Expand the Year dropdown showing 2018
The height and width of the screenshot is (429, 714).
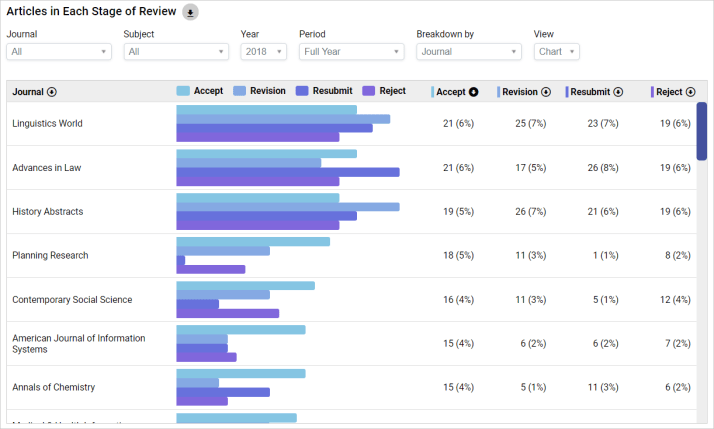(264, 52)
